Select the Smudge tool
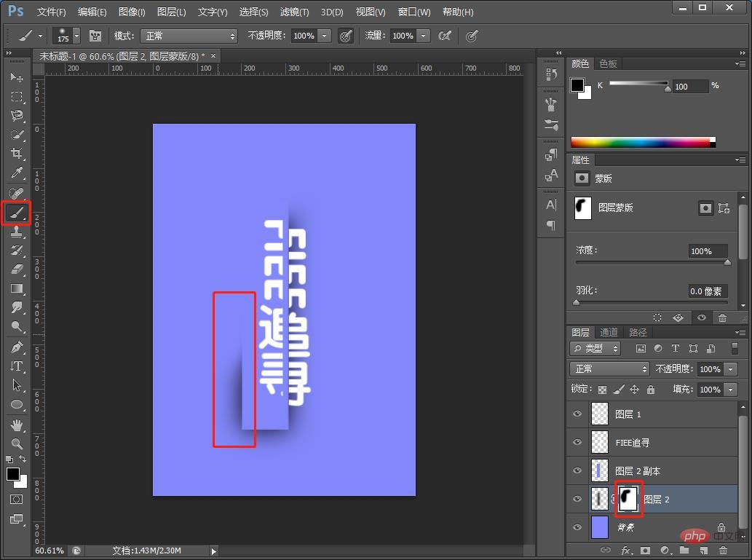This screenshot has height=560, width=752. (17, 307)
